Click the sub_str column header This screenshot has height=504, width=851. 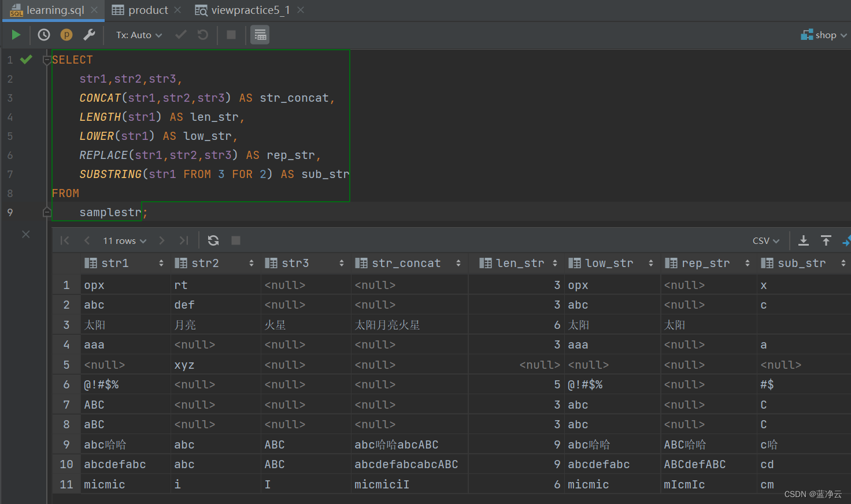point(804,263)
